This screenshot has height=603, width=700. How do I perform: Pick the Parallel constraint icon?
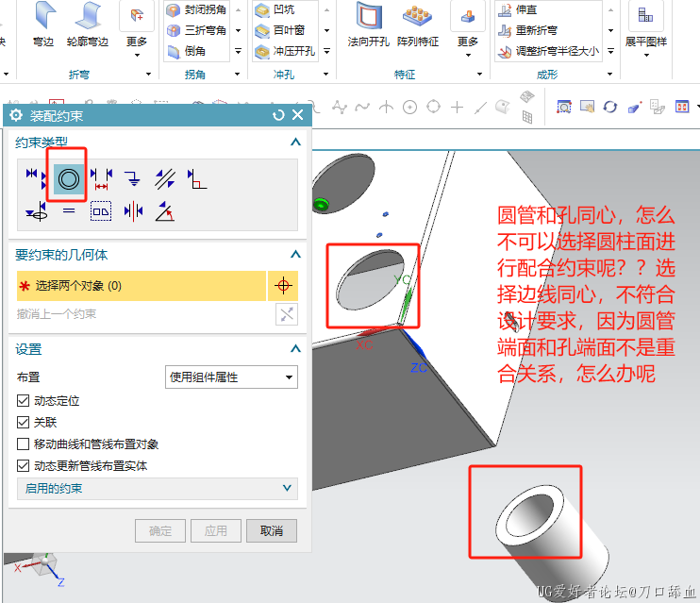coord(165,176)
